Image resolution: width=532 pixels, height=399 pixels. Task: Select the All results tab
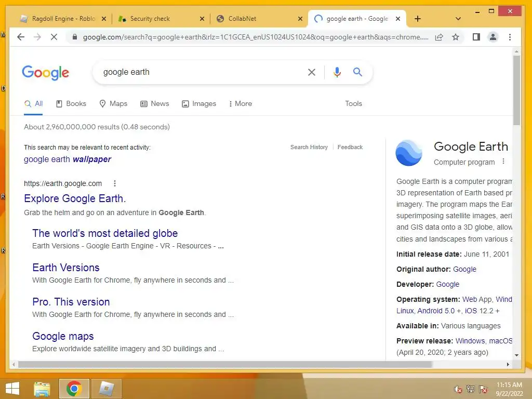[x=34, y=103]
